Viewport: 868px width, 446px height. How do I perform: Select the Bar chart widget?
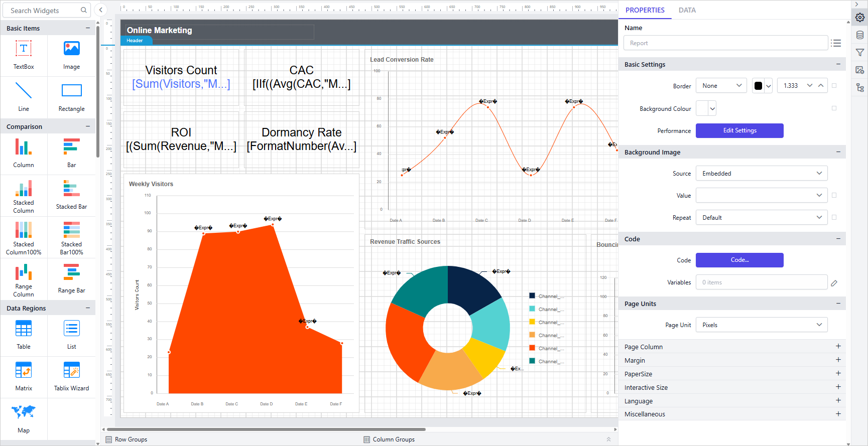point(71,154)
